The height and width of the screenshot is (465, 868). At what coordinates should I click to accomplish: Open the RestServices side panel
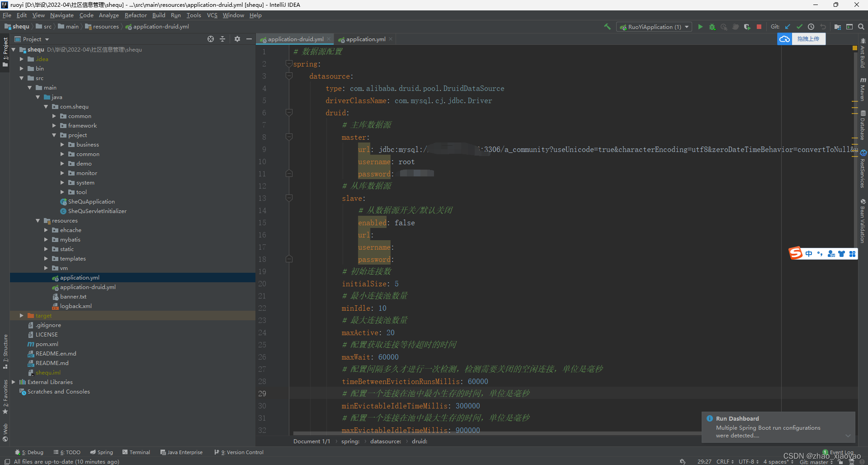coord(863,169)
